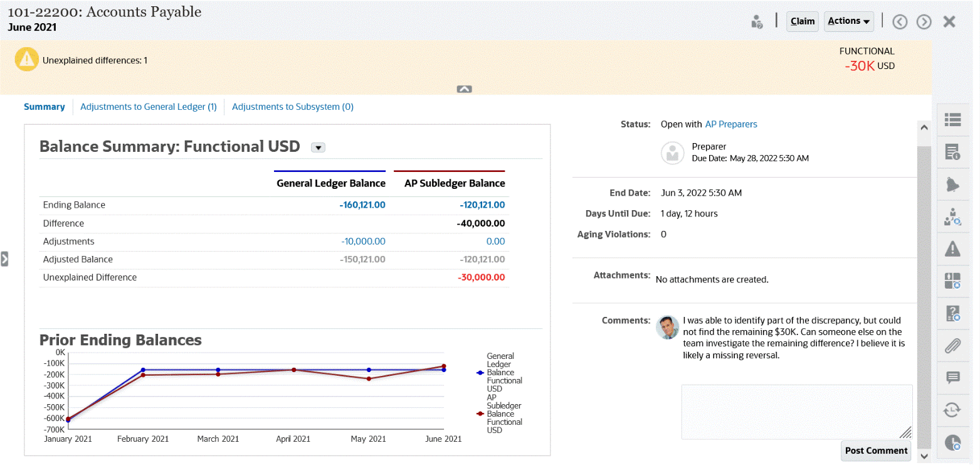This screenshot has width=980, height=470.
Task: Collapse the unexplained differences banner
Action: (x=464, y=89)
